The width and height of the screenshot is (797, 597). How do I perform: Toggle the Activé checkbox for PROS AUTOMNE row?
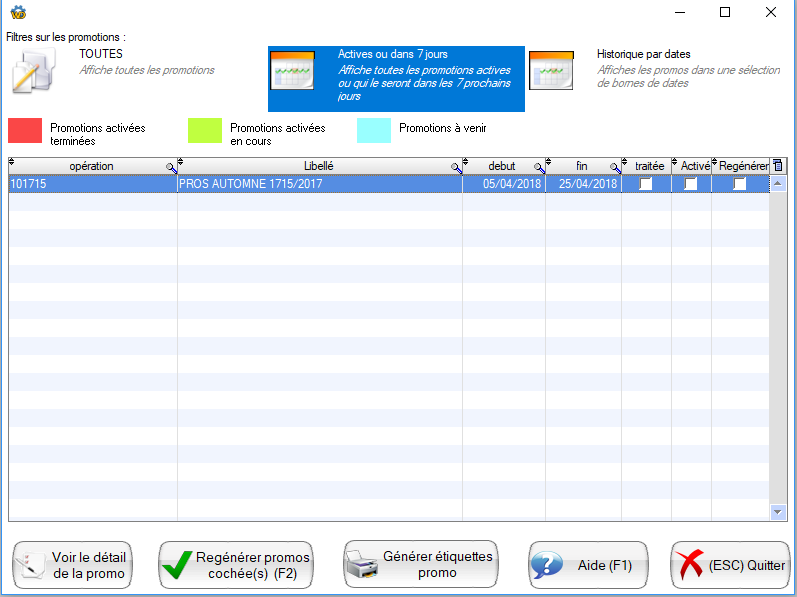tap(691, 184)
